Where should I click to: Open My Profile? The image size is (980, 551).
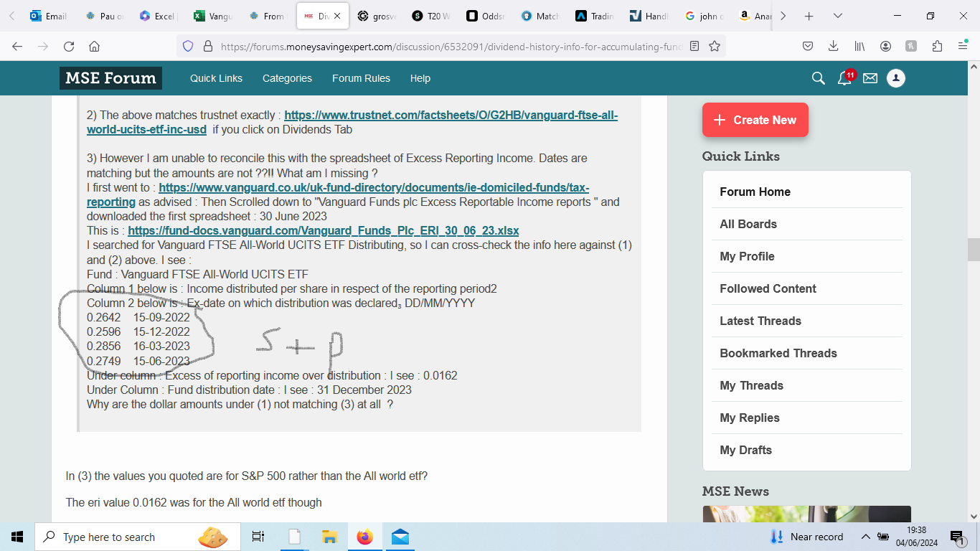(x=747, y=256)
